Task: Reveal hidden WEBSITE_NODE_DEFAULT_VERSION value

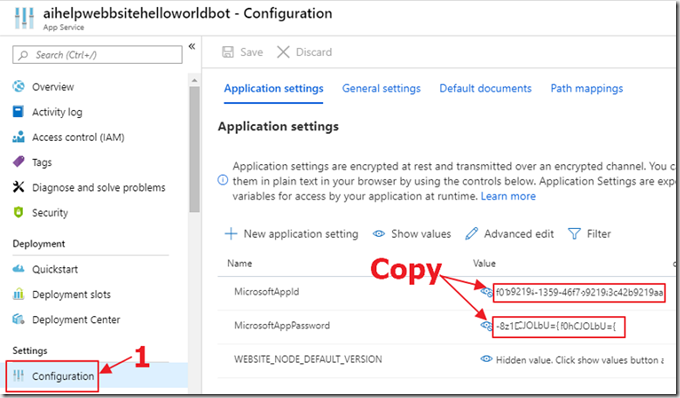Action: click(486, 359)
